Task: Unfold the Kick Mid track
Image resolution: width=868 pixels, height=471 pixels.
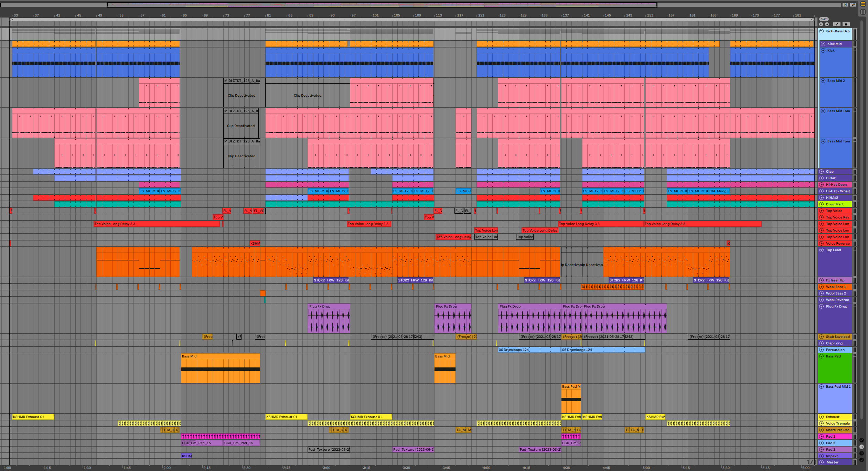Action: pyautogui.click(x=823, y=44)
